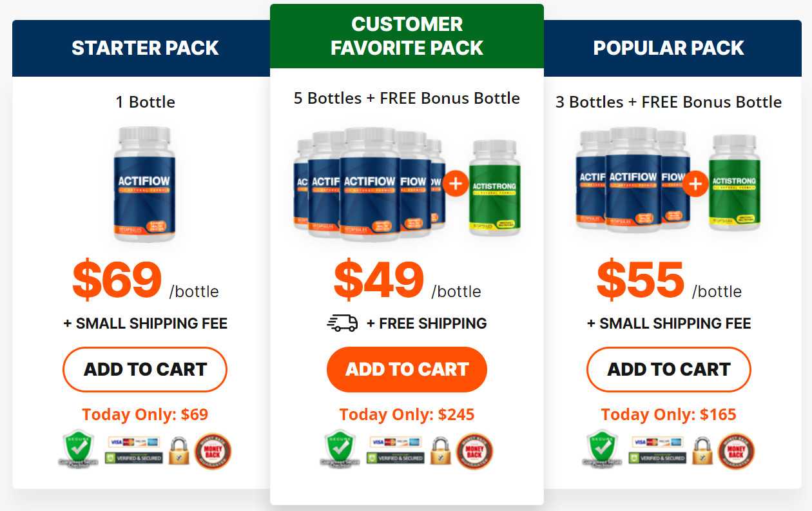Click the Popular Pack Money Back seal

click(x=737, y=450)
